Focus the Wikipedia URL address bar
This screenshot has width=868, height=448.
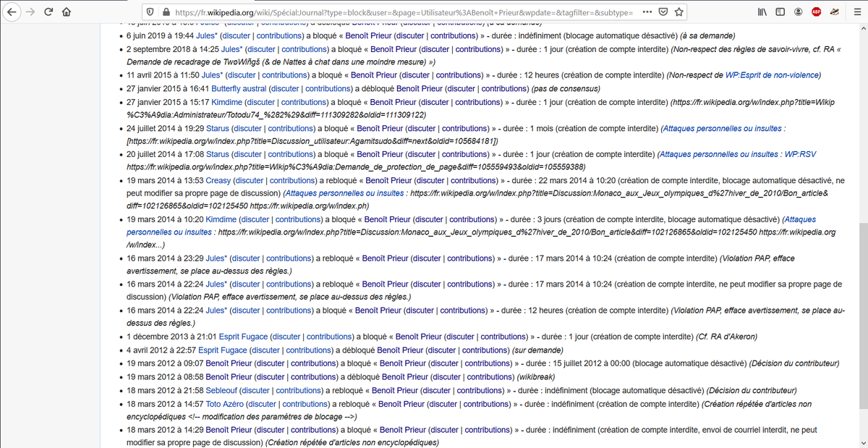[404, 12]
